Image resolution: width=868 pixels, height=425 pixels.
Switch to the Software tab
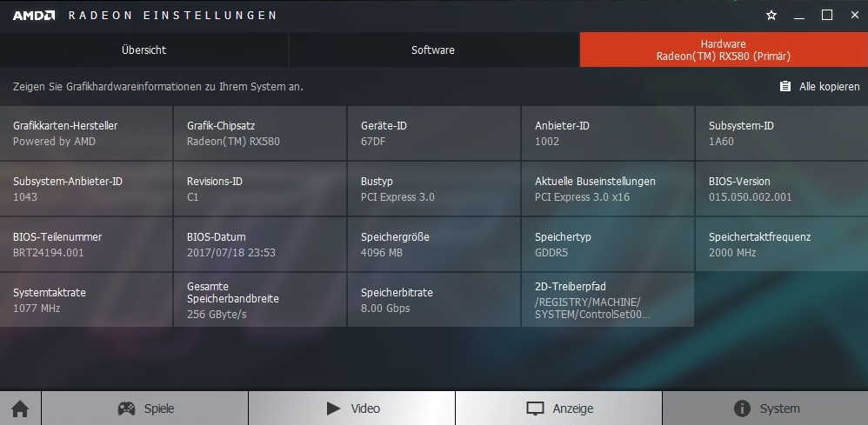click(433, 50)
